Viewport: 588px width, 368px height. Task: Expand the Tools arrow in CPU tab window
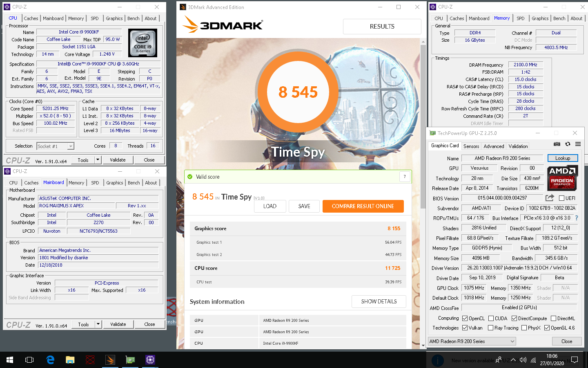[x=98, y=160]
